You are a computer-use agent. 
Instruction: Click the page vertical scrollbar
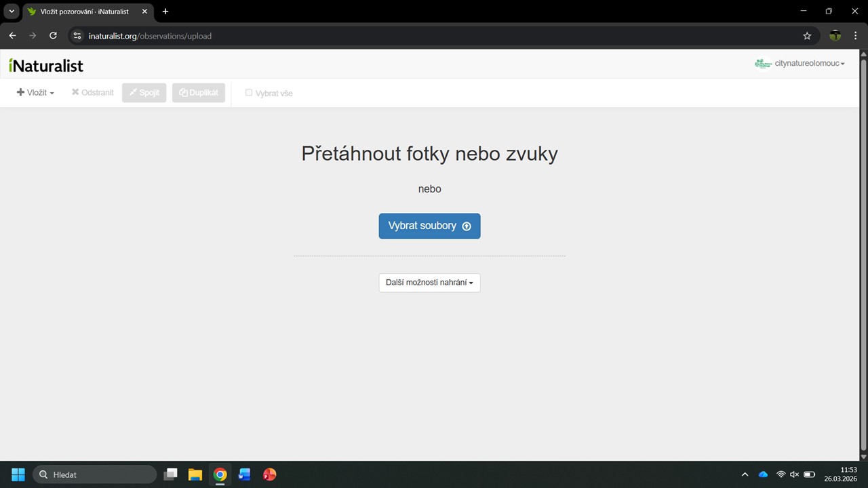pos(863,258)
